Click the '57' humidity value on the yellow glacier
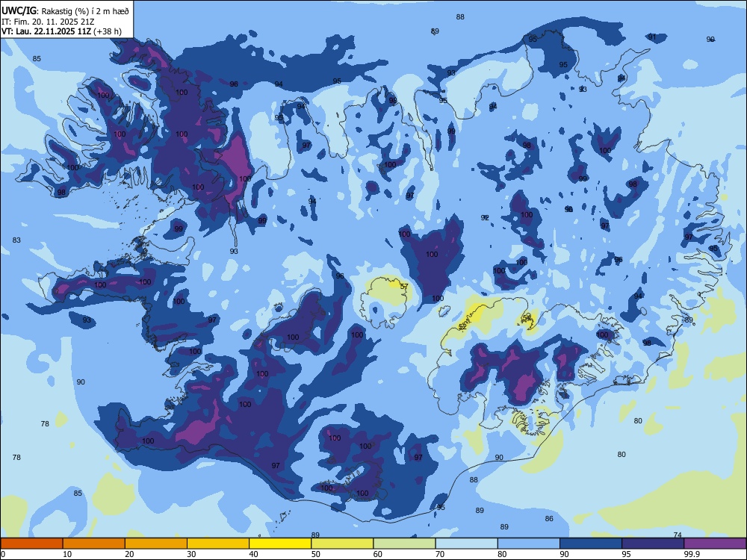This screenshot has width=747, height=560. point(404,287)
